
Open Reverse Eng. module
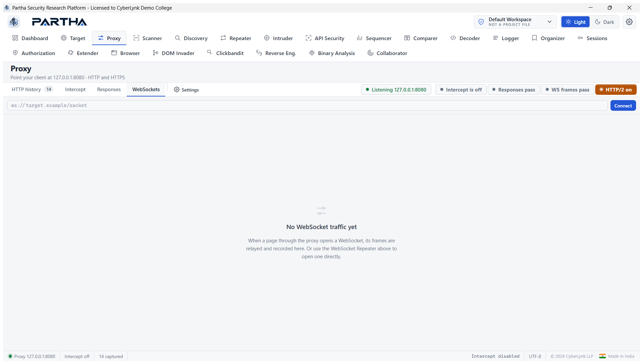pos(276,53)
